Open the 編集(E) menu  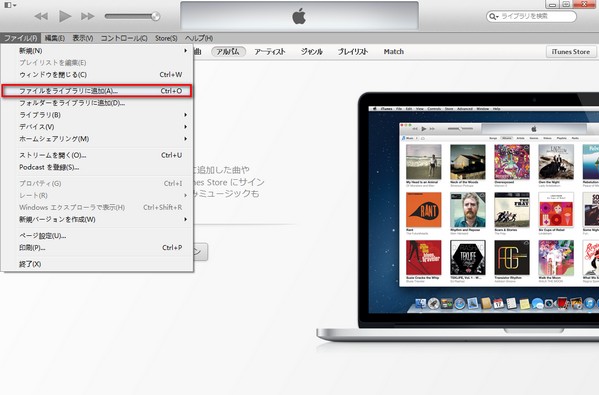[55, 38]
